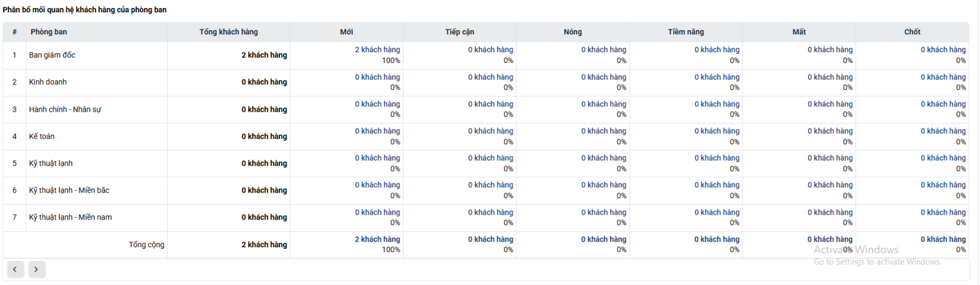Image resolution: width=980 pixels, height=285 pixels.
Task: Click Kỹ thuật lạnh - Miền bắc row
Action: click(x=486, y=190)
